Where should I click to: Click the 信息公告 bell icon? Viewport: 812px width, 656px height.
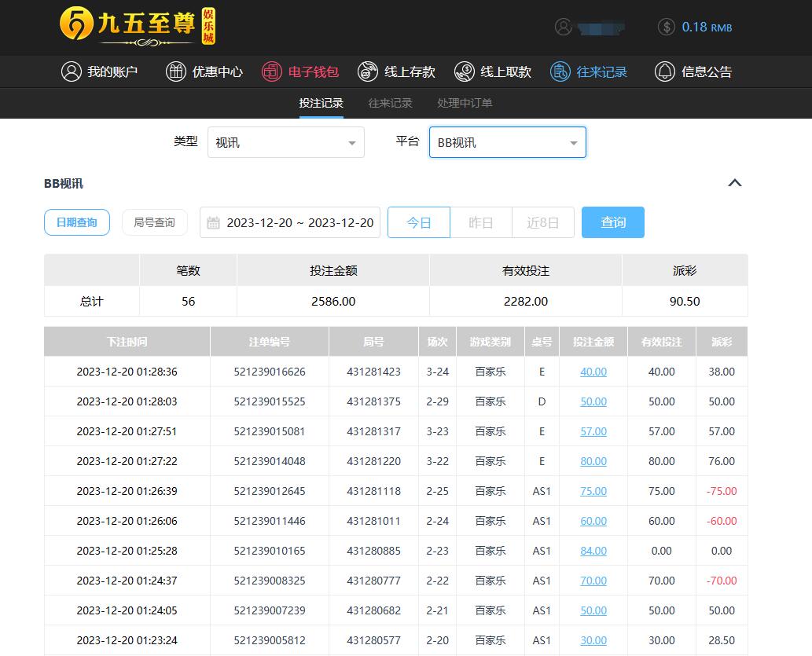pyautogui.click(x=665, y=71)
